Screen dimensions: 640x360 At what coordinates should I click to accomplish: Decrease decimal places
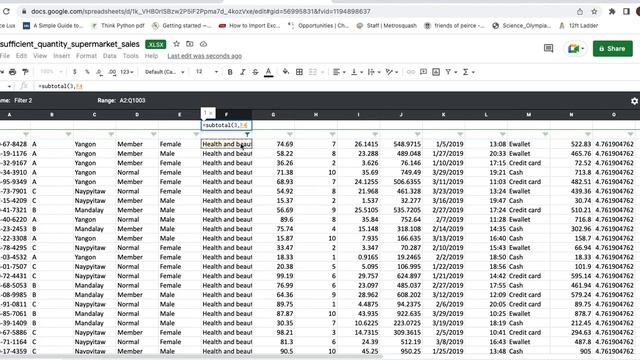coord(99,72)
